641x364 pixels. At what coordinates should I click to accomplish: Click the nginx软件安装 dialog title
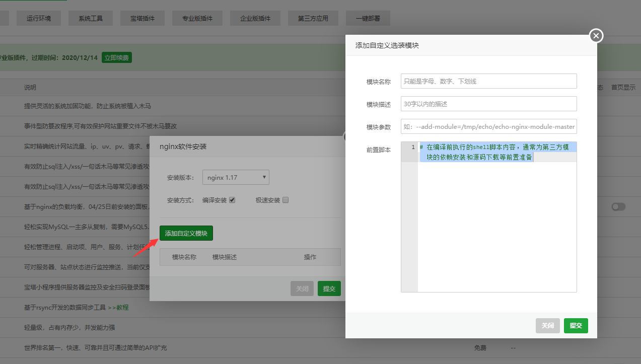(x=183, y=147)
